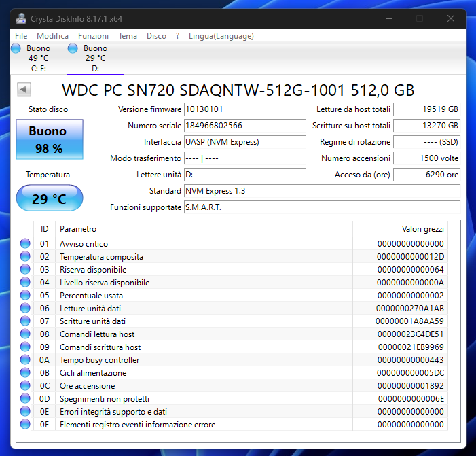Click status orb for Spegnimenti non protetti
The image size is (476, 456).
(x=25, y=398)
